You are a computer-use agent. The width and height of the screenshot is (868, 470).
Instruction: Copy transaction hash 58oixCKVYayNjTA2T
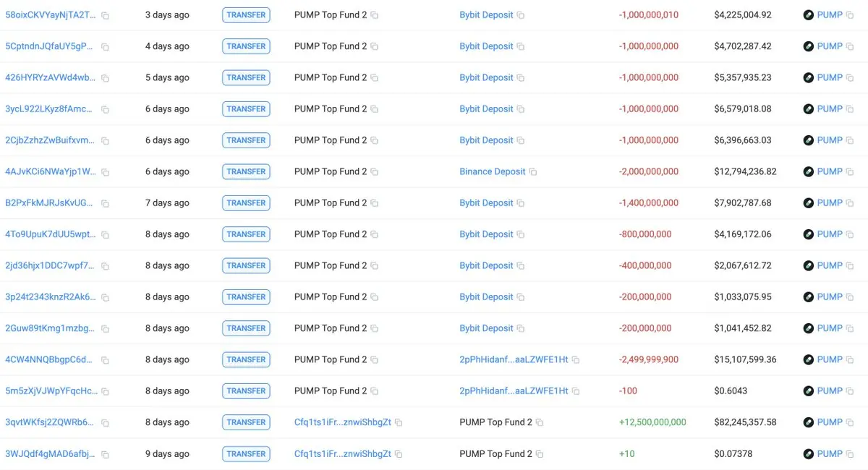click(106, 15)
